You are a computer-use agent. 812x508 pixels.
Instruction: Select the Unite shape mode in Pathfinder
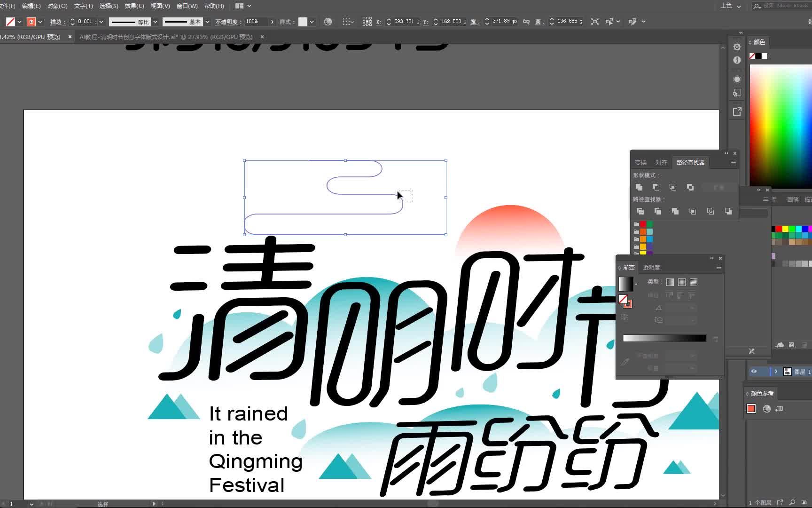pos(639,187)
